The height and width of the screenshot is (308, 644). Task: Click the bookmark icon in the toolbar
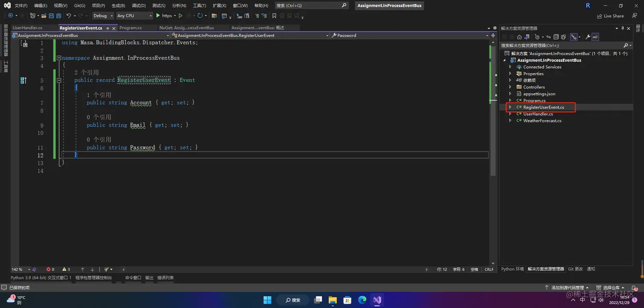point(274,16)
